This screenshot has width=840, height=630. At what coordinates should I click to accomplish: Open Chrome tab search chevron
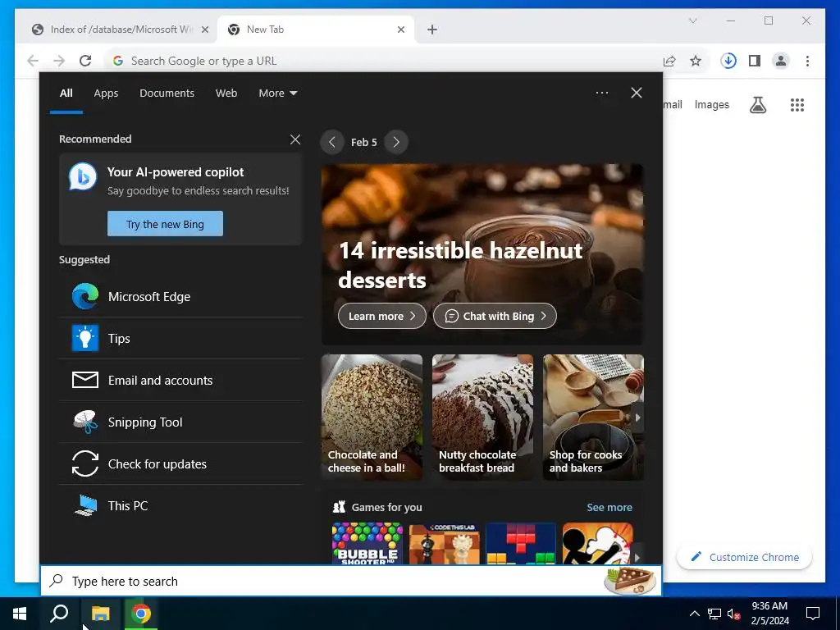[692, 21]
